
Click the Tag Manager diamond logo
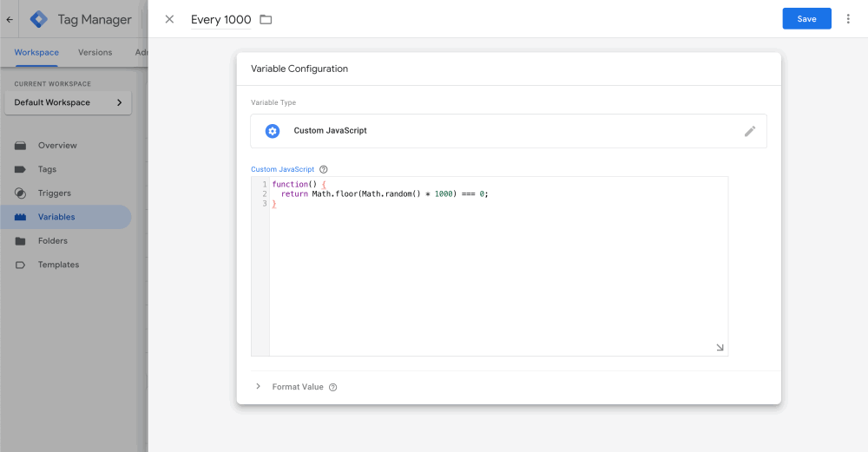(x=39, y=19)
